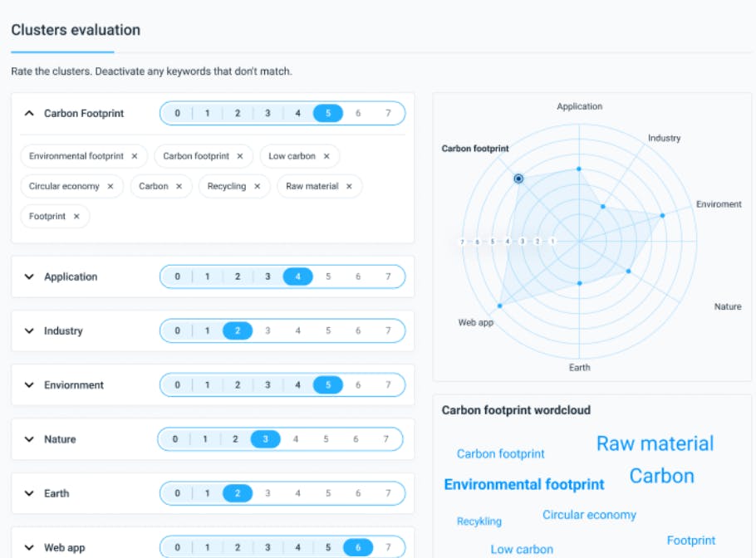Select the Enviroment radar data point

pos(662,215)
